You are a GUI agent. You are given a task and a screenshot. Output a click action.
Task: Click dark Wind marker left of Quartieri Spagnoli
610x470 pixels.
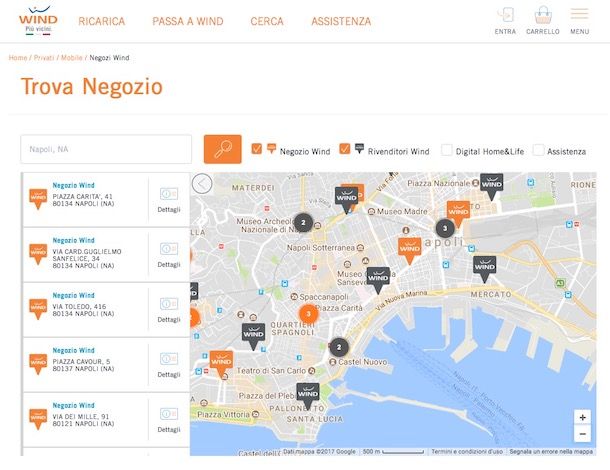(253, 335)
